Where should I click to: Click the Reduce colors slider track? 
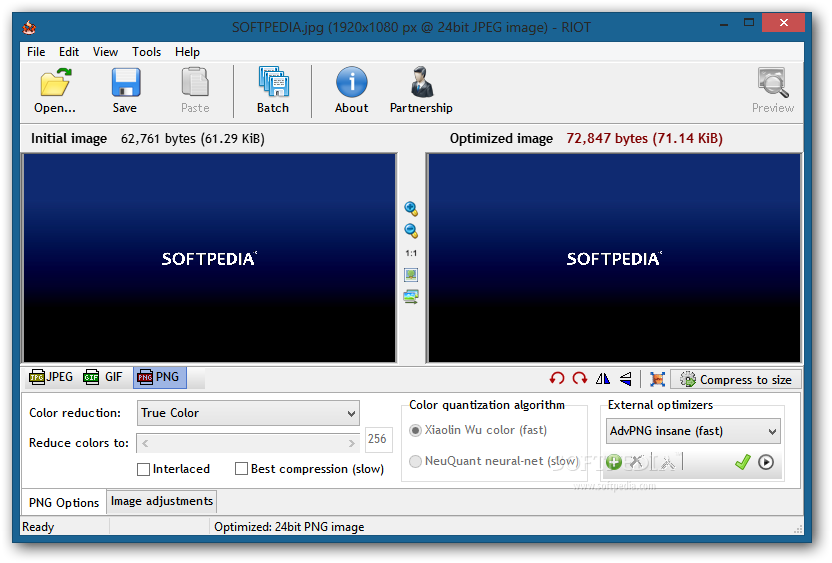click(x=248, y=443)
